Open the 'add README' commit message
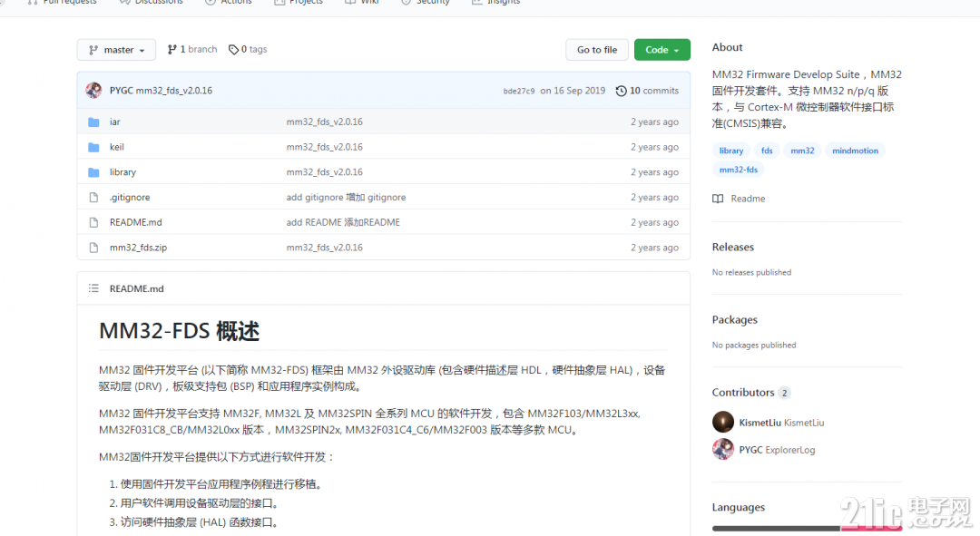 coord(343,222)
